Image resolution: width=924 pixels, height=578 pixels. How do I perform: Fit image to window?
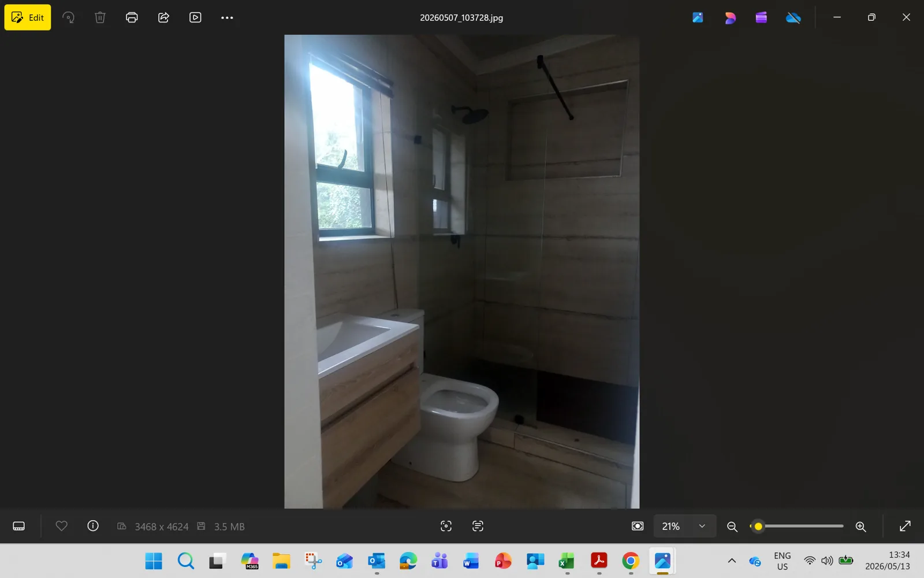pos(638,526)
